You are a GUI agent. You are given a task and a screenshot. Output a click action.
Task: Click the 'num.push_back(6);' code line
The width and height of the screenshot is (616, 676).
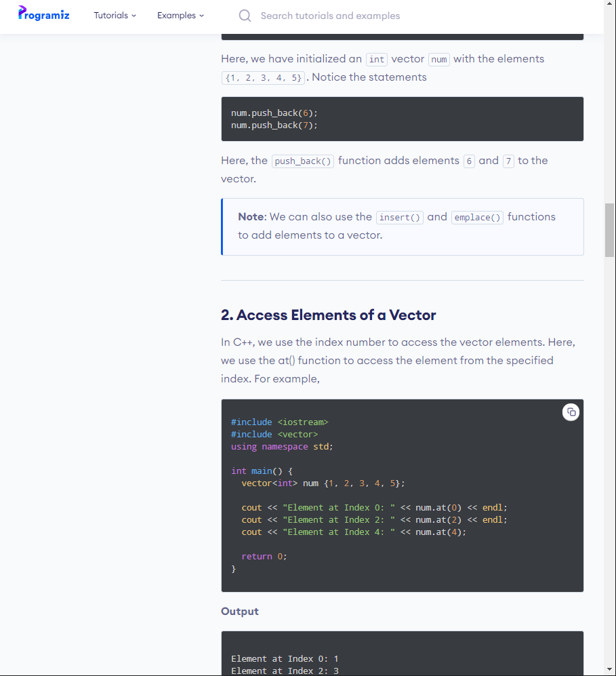click(x=274, y=113)
